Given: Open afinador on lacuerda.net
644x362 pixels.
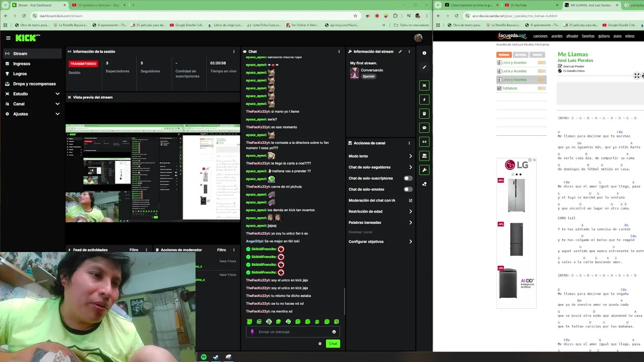Looking at the screenshot, I should [572, 36].
